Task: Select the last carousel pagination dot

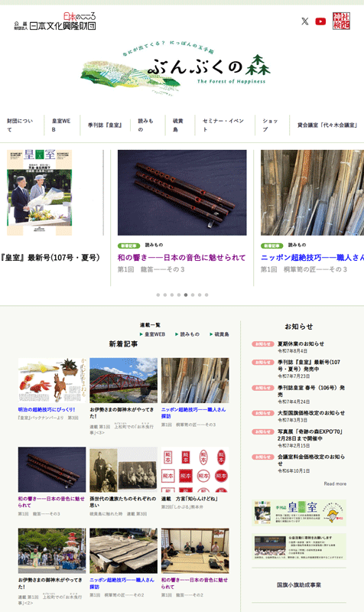Action: coord(206,295)
